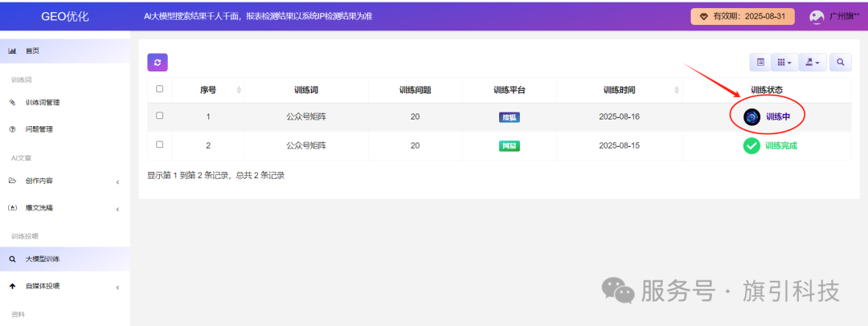This screenshot has height=326, width=868.
Task: Click the green checkmark 训练完成 icon
Action: point(751,145)
